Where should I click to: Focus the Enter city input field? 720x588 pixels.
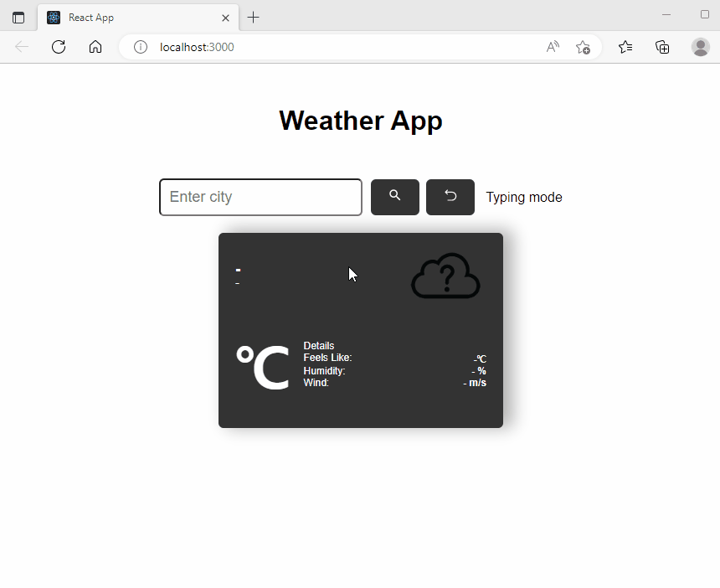coord(261,197)
